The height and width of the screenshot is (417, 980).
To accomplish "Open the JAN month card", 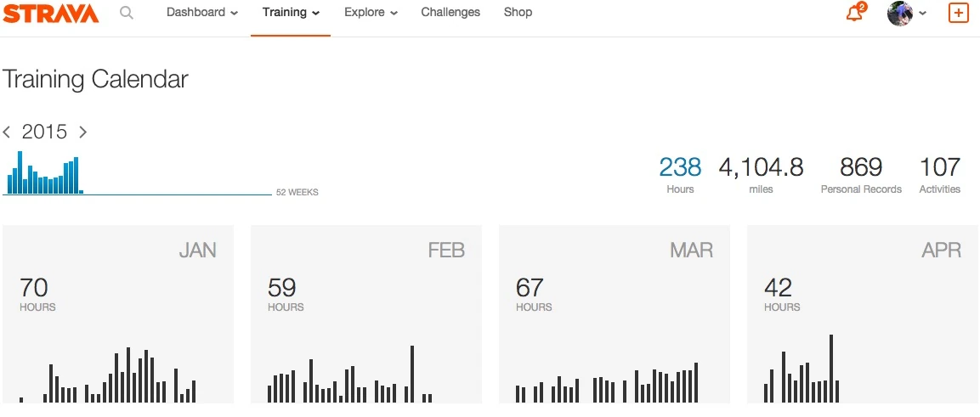I will coord(118,314).
